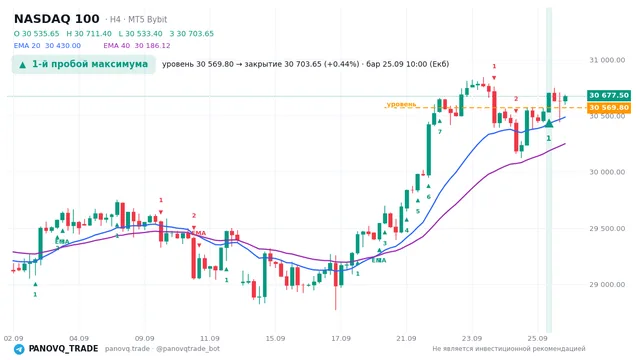Click the open value "O 30 535.65"

point(36,33)
